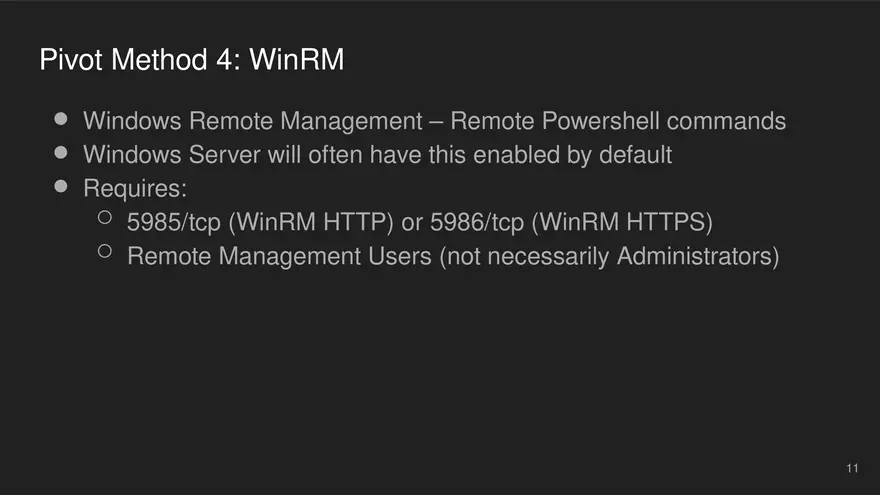Image resolution: width=880 pixels, height=495 pixels.
Task: Click the slide title "Pivot Method 4: WinRM"
Action: click(191, 60)
